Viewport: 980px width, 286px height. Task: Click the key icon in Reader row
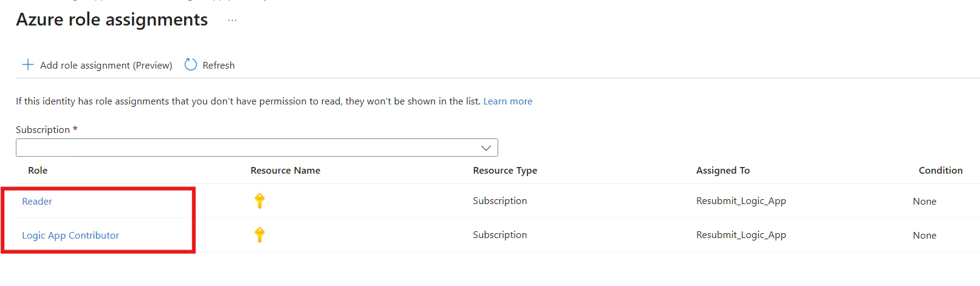(x=259, y=200)
